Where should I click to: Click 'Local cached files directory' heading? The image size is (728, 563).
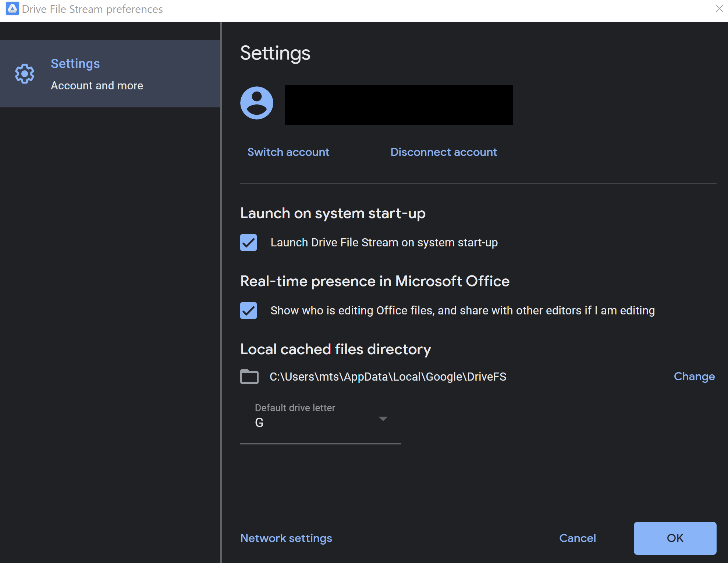point(335,349)
